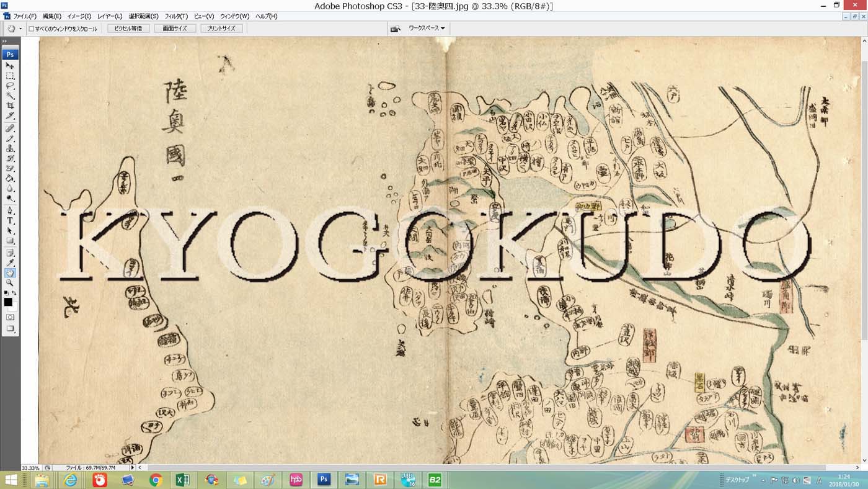This screenshot has height=489, width=868.
Task: Select the Pen tool
Action: (x=10, y=210)
